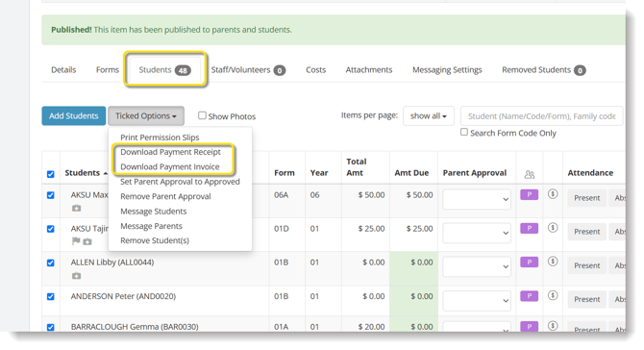Image resolution: width=644 pixels, height=350 pixels.
Task: Untick the checkbox for BARRACLOUGH Gemma
Action: 51,328
